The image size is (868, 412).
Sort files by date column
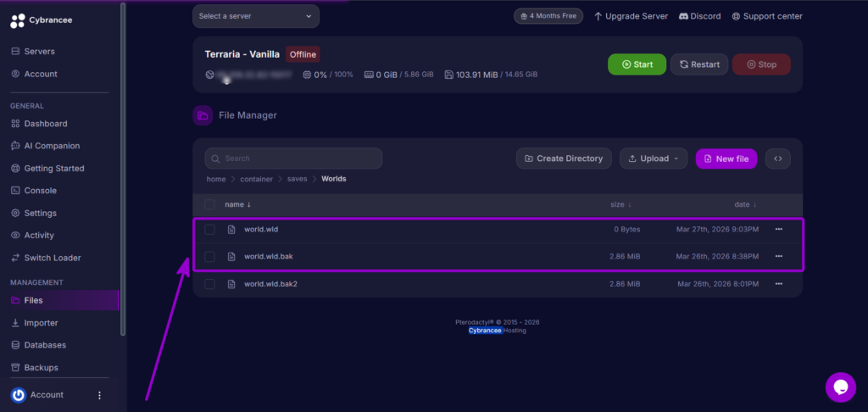pyautogui.click(x=745, y=204)
